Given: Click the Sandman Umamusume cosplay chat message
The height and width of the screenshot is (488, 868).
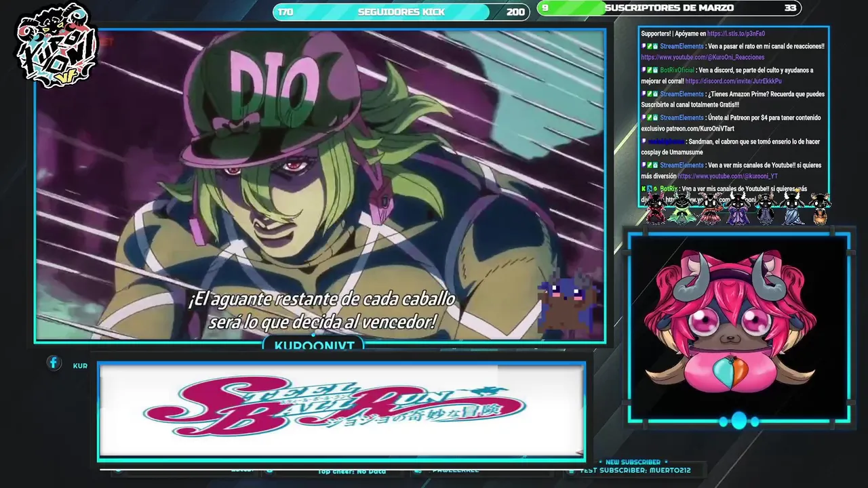Looking at the screenshot, I should click(732, 146).
